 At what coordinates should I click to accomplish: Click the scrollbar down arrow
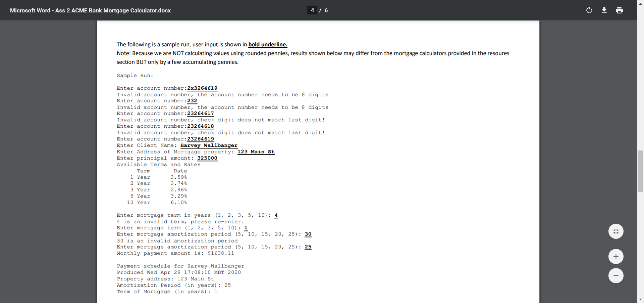click(640, 299)
